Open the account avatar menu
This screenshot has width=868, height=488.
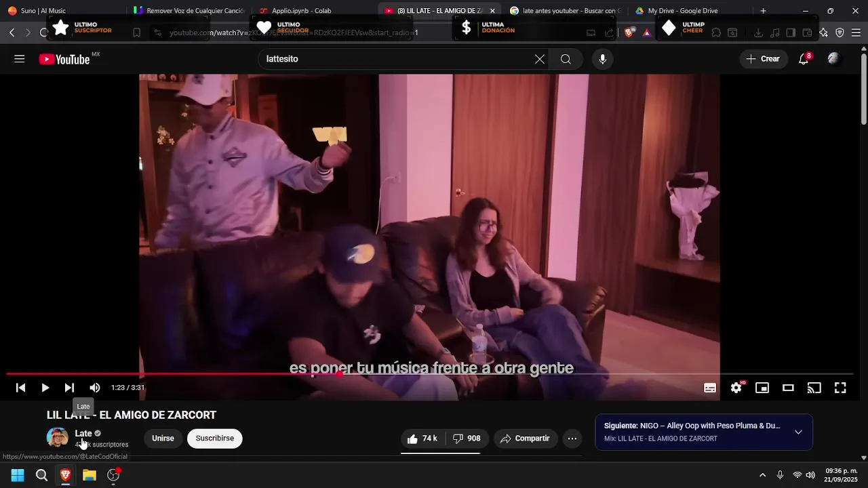(833, 59)
